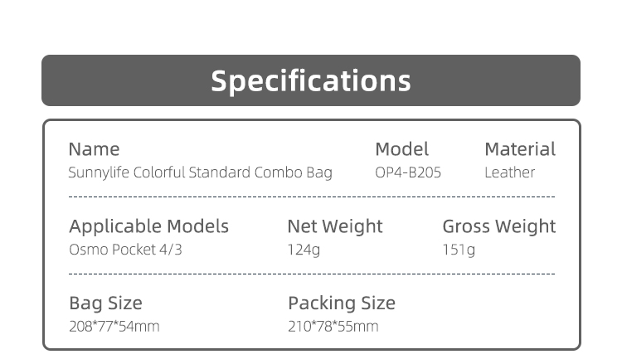622x364 pixels.
Task: Select the Applicable Models label
Action: click(148, 226)
